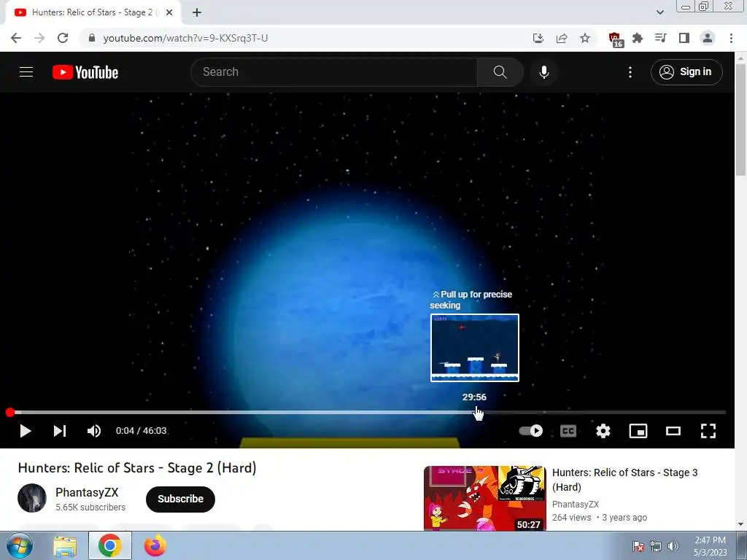Open Chrome profile avatar
This screenshot has height=560, width=747.
pyautogui.click(x=708, y=38)
